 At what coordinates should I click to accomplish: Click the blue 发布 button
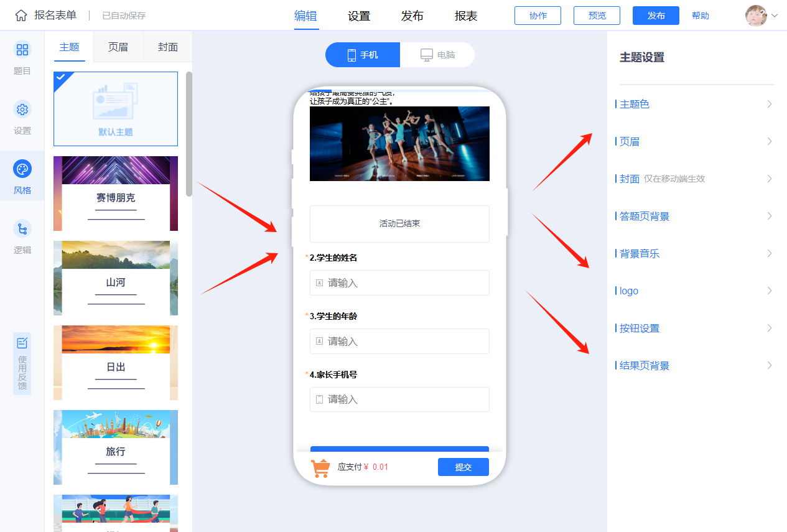pyautogui.click(x=656, y=16)
